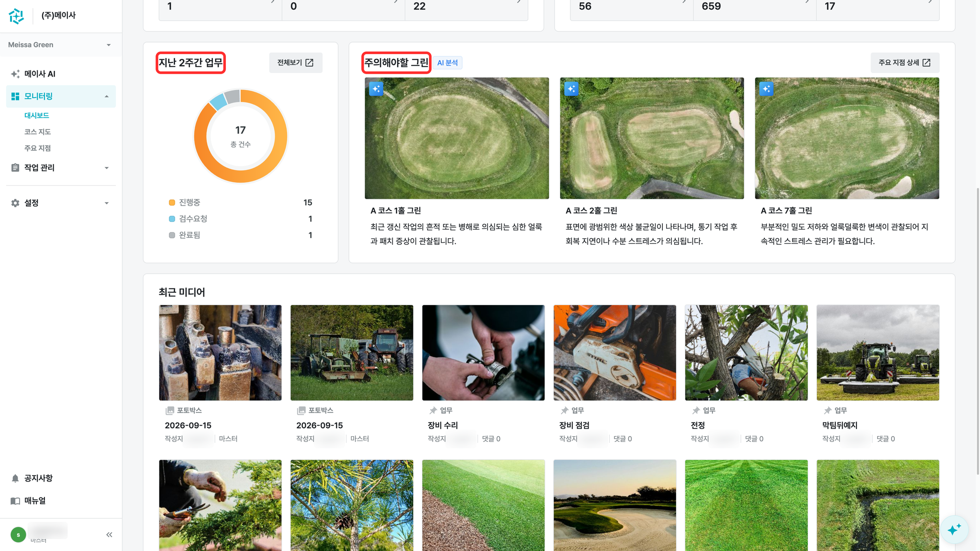Click the 모니터링 grid icon
This screenshot has width=980, height=551.
tap(15, 96)
